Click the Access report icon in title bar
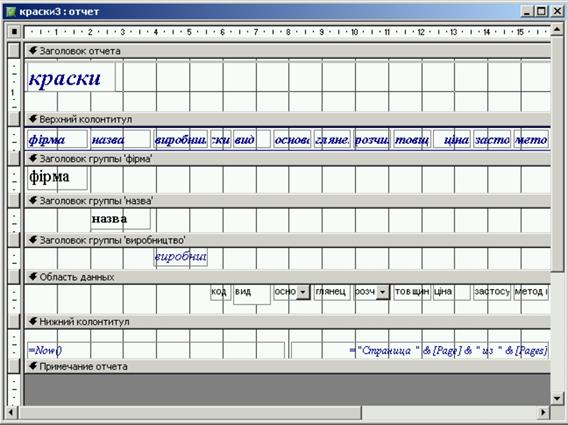The width and height of the screenshot is (568, 425). (11, 12)
